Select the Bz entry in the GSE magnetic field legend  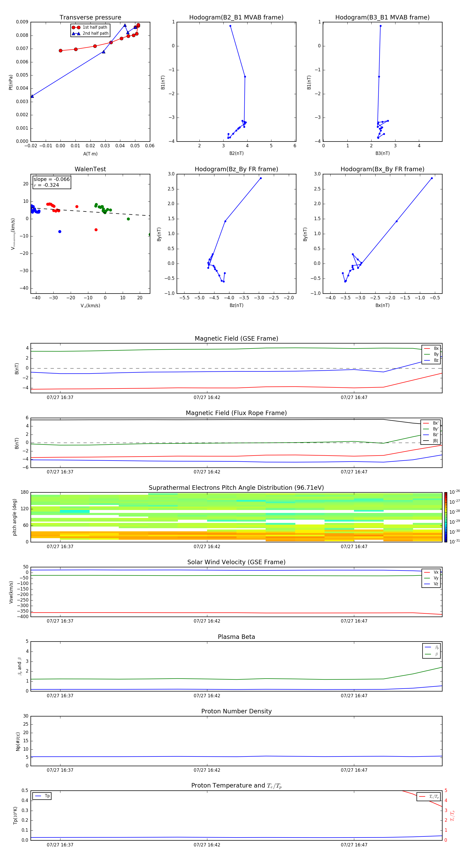tap(431, 360)
